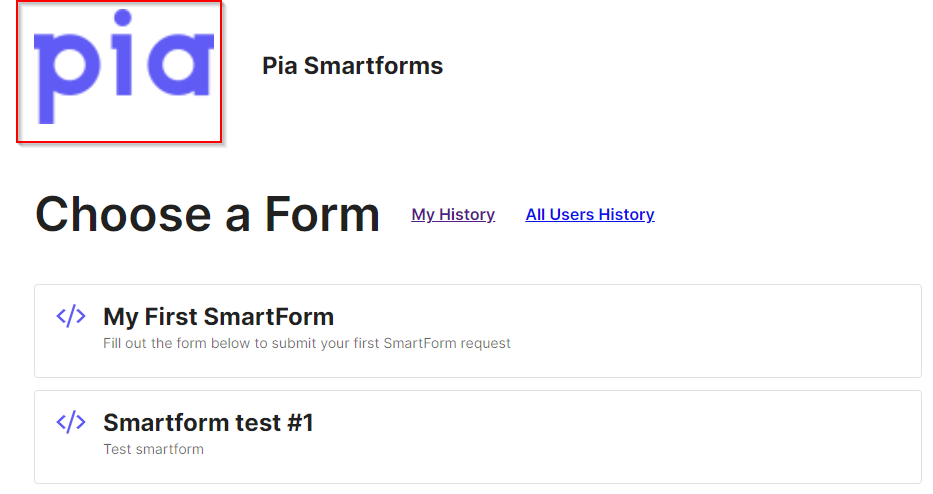This screenshot has width=933, height=494.
Task: Click the pia logo image
Action: click(x=120, y=71)
